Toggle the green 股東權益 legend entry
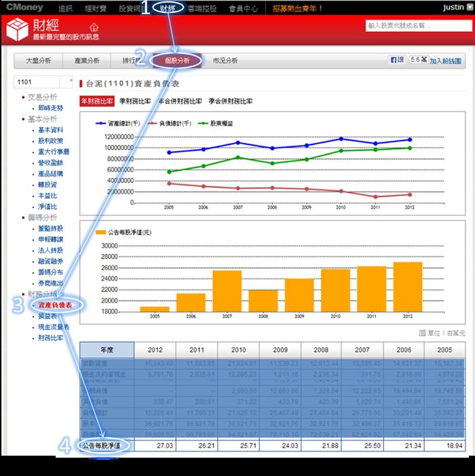Screen dimensions: 475x476 tap(216, 123)
